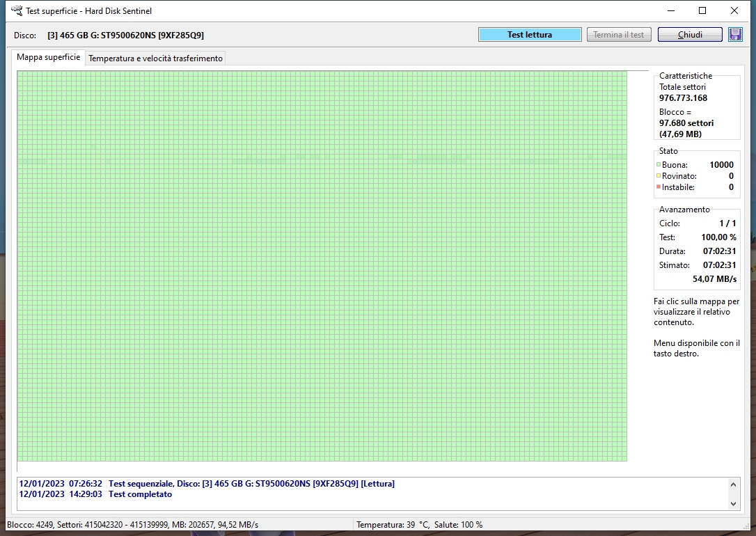Click the Test lettura button
Image resolution: width=756 pixels, height=536 pixels.
click(x=530, y=35)
